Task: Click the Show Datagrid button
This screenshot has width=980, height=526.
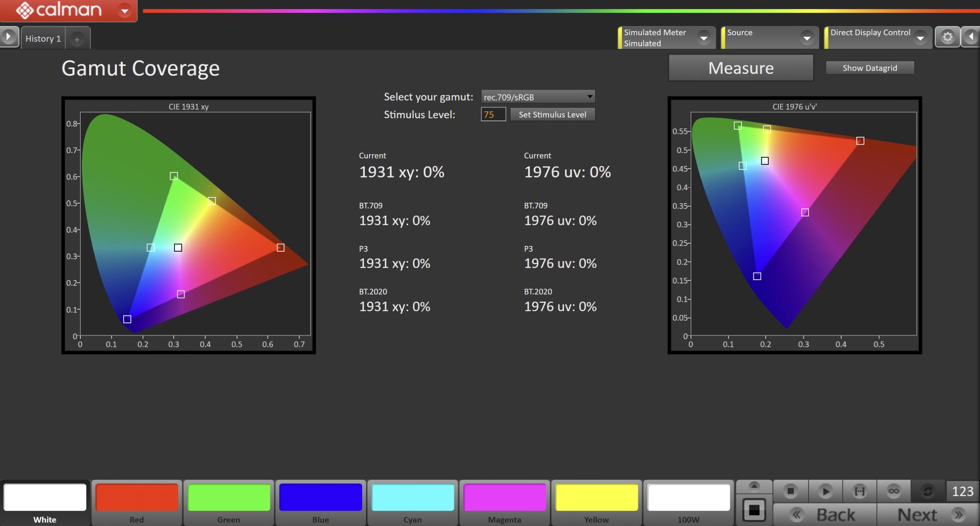Action: pos(869,68)
